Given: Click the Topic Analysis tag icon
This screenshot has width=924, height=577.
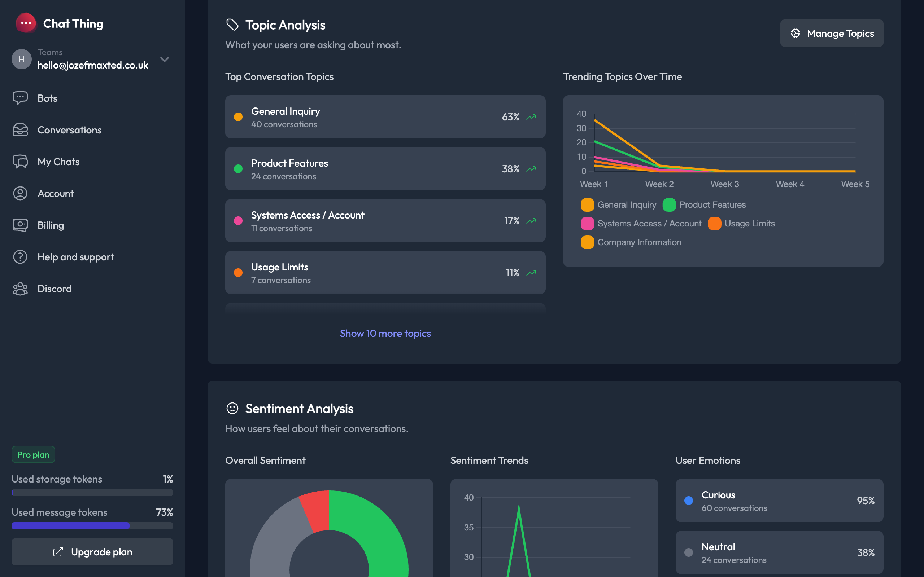Looking at the screenshot, I should pos(232,25).
